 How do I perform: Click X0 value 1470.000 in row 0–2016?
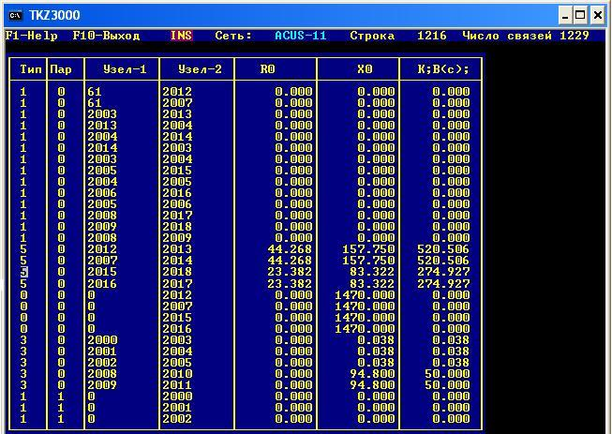click(365, 329)
